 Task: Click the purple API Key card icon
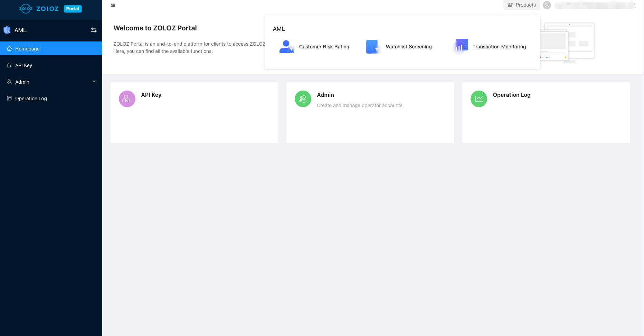coord(127,99)
